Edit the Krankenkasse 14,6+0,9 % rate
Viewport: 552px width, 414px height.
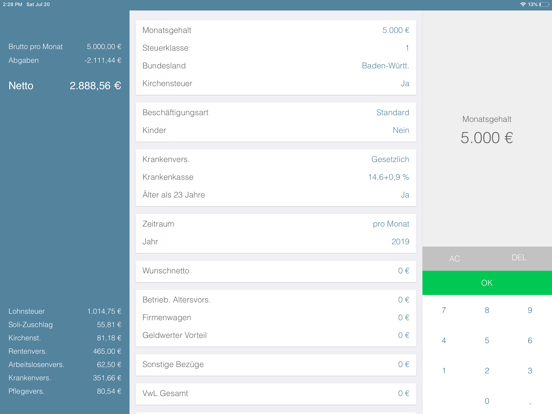pos(276,177)
